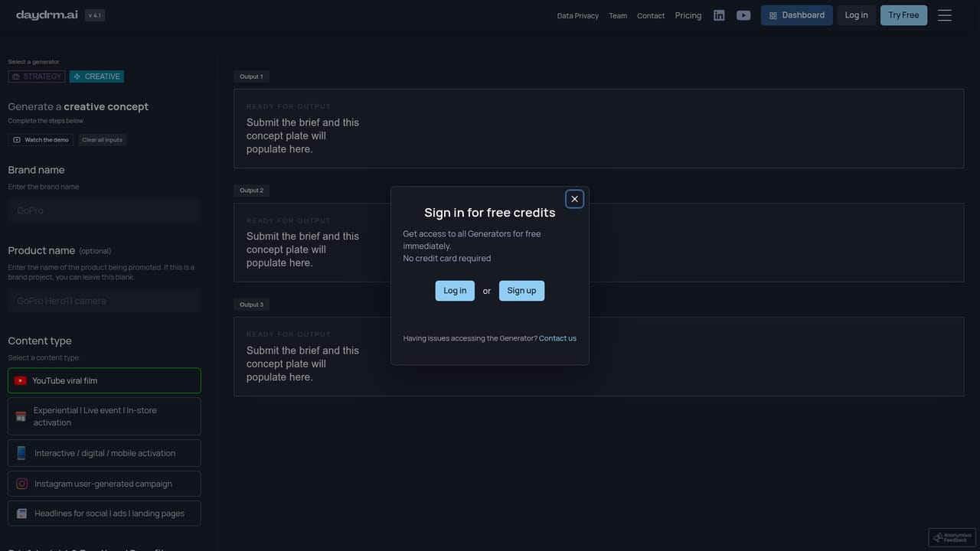Click Clear all inputs button

(102, 140)
